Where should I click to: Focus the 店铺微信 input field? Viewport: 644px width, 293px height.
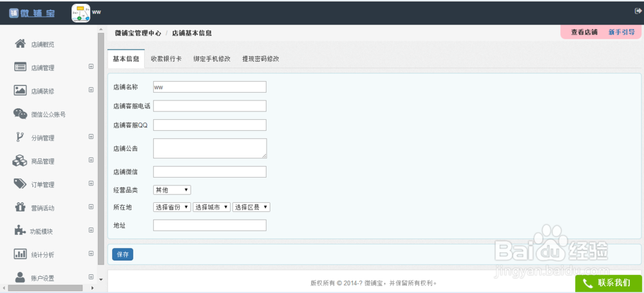pyautogui.click(x=210, y=172)
